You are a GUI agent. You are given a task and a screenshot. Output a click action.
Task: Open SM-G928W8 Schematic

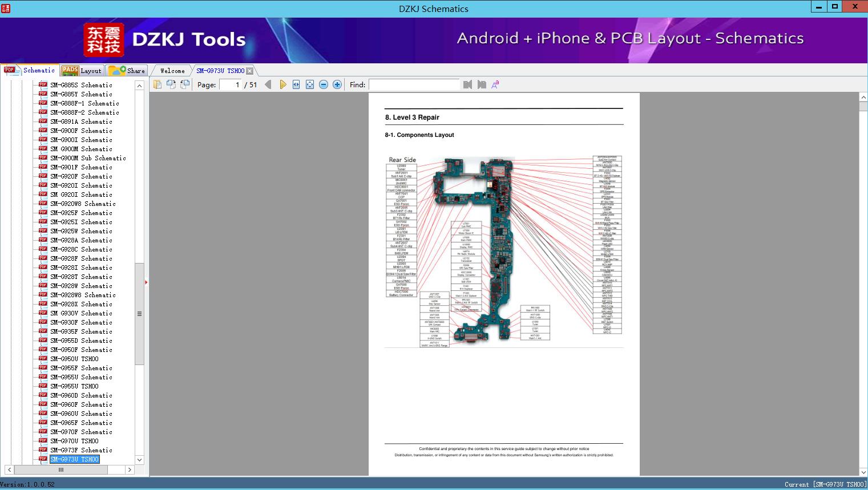tap(83, 295)
